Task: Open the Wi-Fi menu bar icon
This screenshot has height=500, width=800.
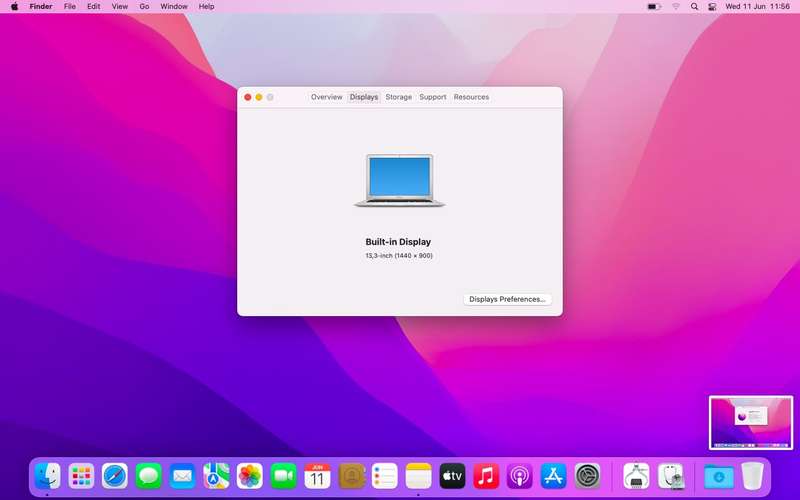Action: (x=676, y=7)
